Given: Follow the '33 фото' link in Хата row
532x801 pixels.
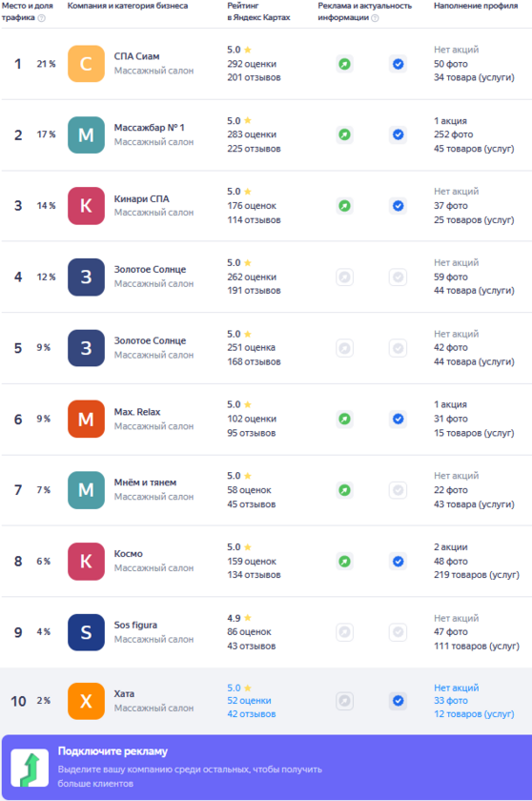Looking at the screenshot, I should click(451, 700).
